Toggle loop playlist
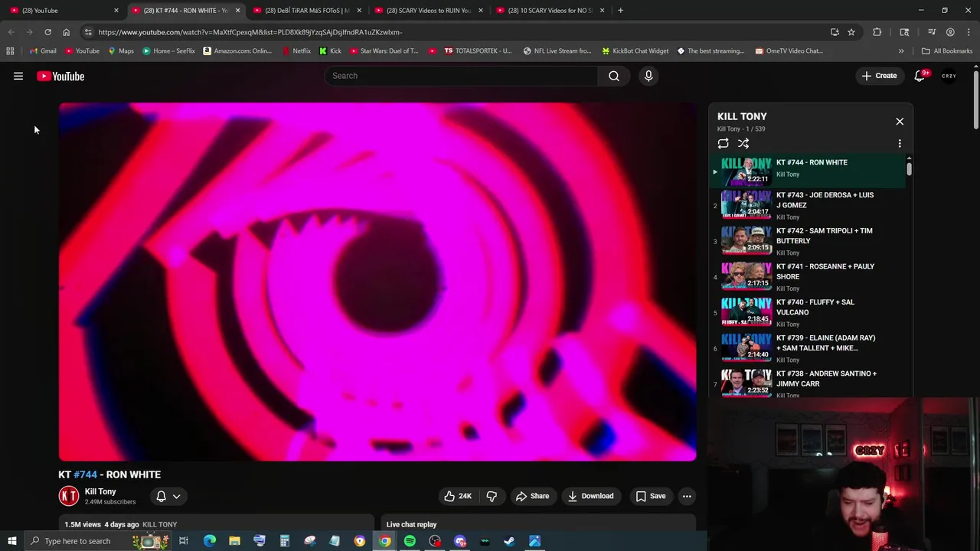 723,143
